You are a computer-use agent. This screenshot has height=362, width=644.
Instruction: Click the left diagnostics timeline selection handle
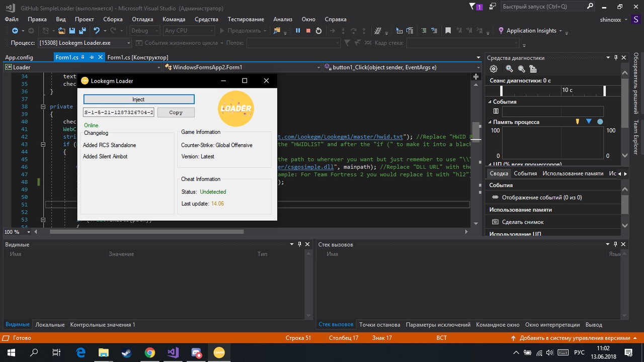pos(501,90)
